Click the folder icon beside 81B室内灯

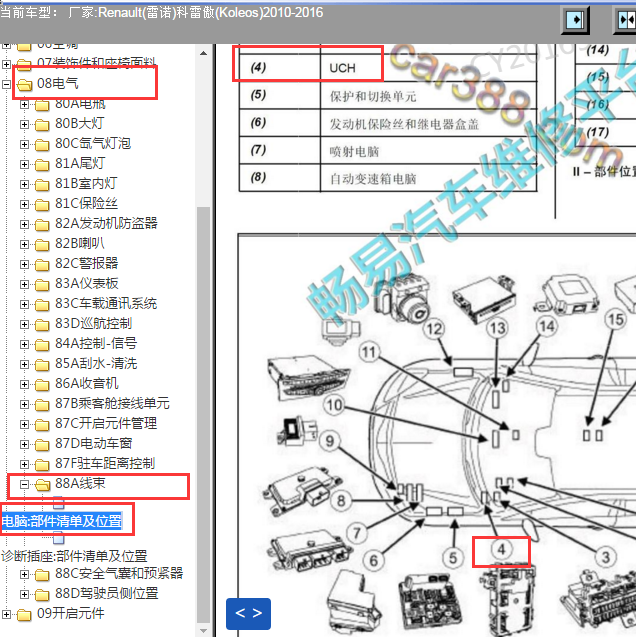42,184
